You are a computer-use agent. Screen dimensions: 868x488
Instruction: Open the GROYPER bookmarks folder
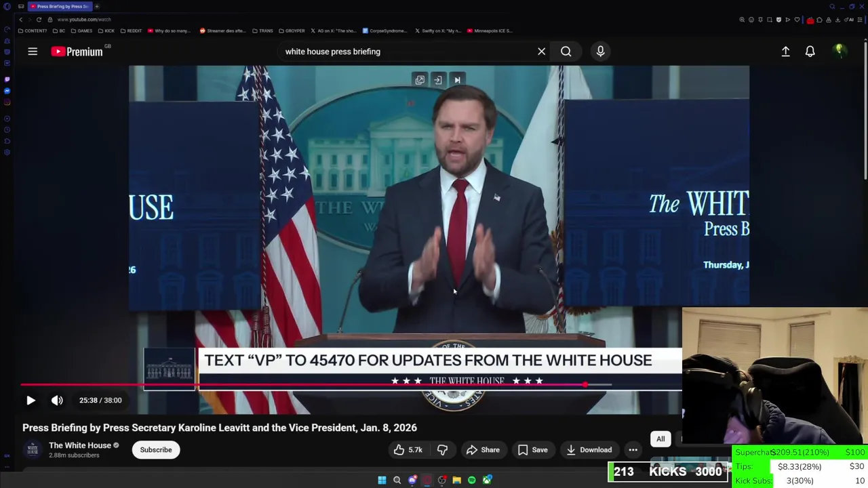pos(292,30)
